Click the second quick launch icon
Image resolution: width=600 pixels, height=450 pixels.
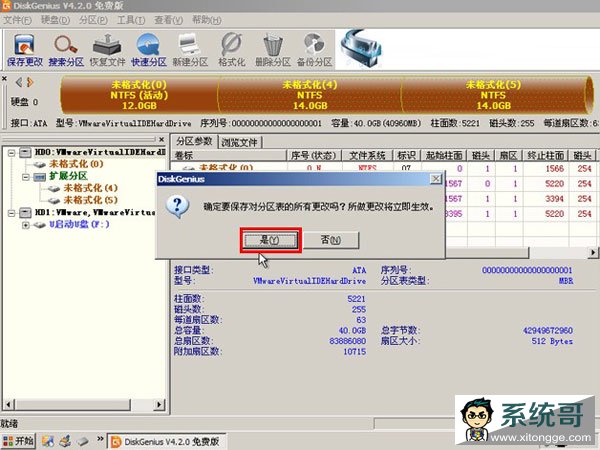click(x=65, y=441)
